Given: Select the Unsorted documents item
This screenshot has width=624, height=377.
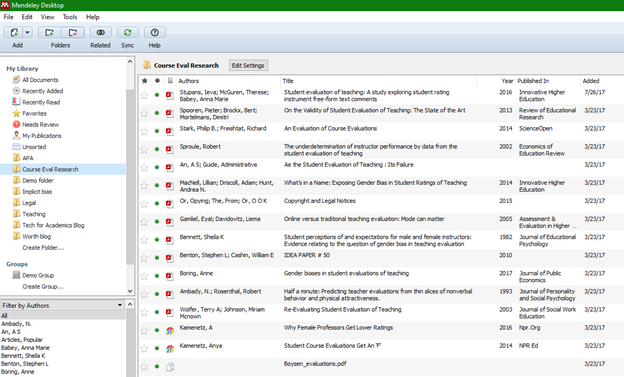Looking at the screenshot, I should click(x=34, y=147).
